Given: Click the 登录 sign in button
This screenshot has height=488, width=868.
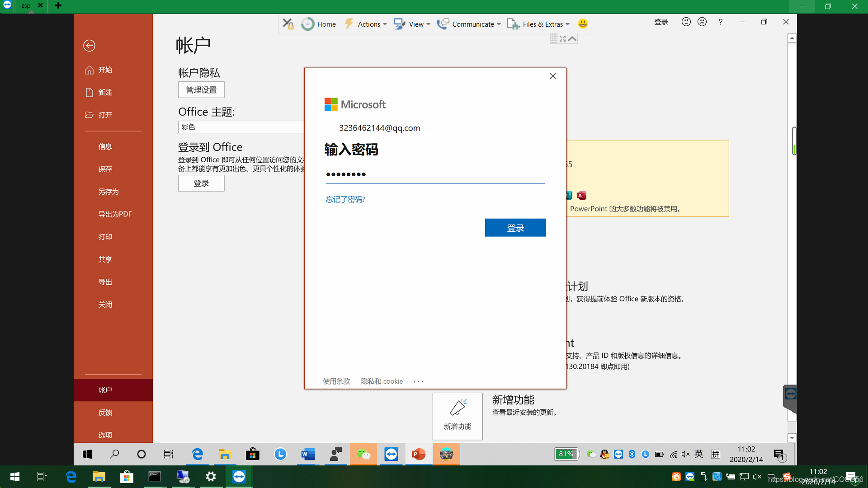Looking at the screenshot, I should pyautogui.click(x=516, y=228).
